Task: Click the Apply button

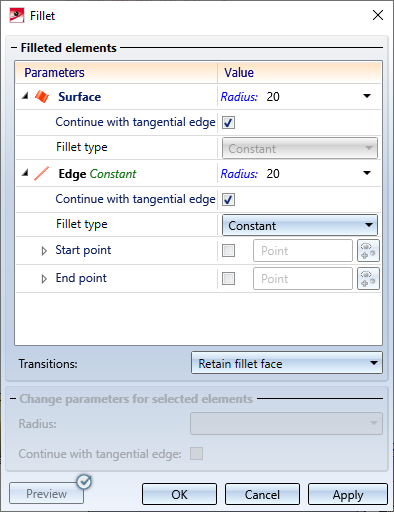Action: point(348,494)
